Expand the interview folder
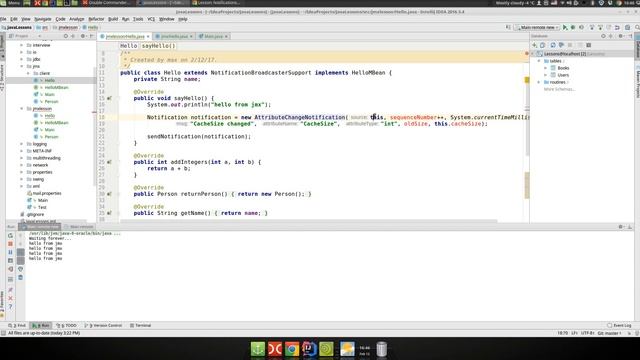This screenshot has height=360, width=640. (22, 45)
